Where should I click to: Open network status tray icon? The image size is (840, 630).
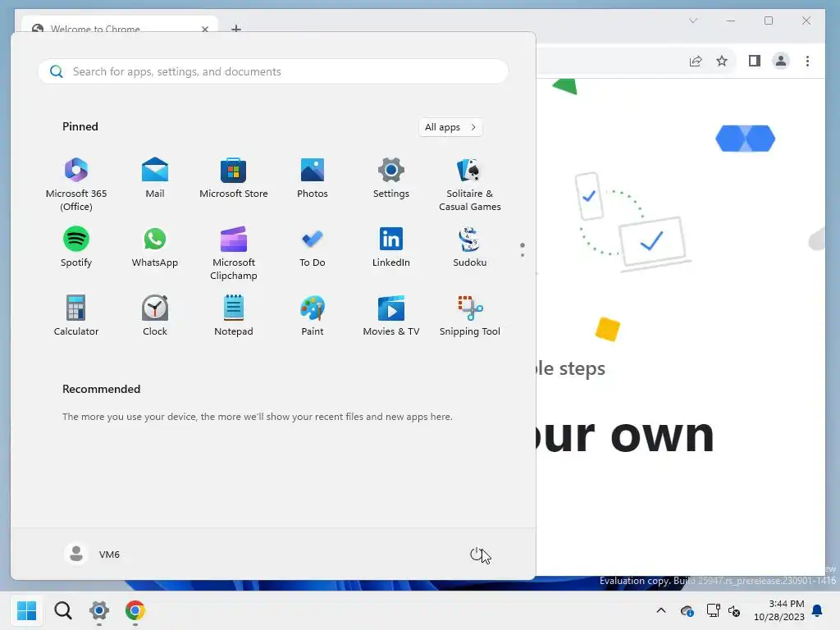713,610
